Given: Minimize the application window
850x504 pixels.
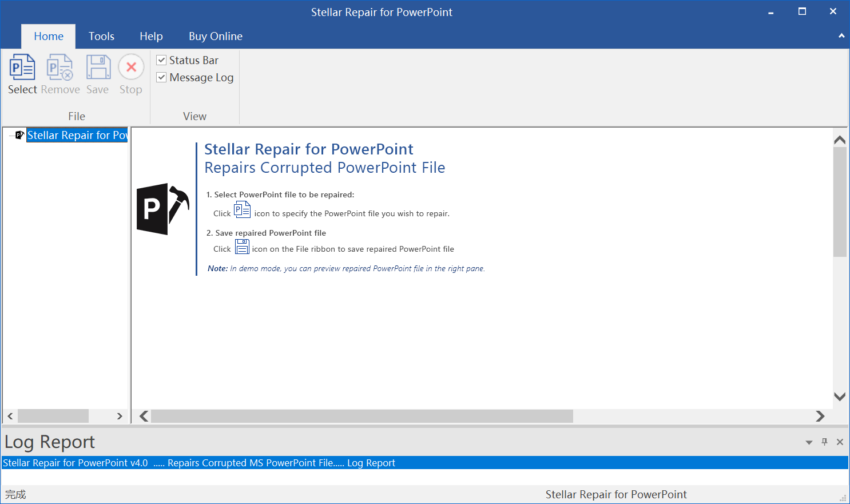Looking at the screenshot, I should [771, 12].
